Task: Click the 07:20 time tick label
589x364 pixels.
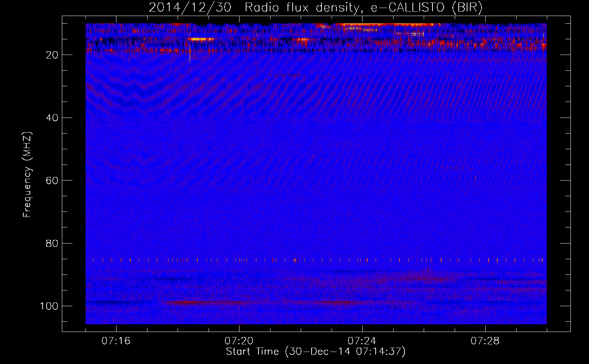Action: point(239,341)
